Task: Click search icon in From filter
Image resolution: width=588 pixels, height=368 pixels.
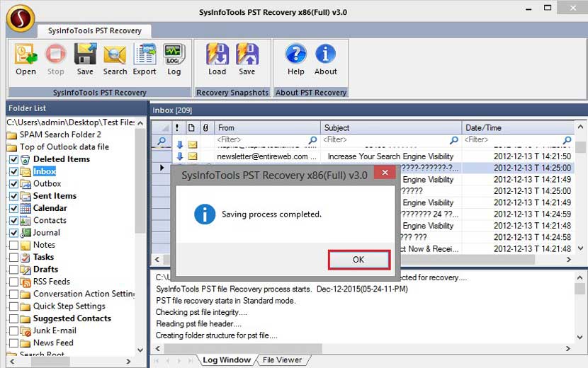Action: click(x=312, y=140)
